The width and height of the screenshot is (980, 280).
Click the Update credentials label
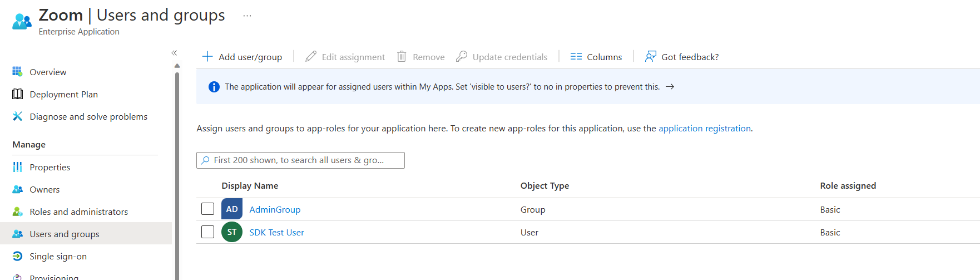point(510,57)
